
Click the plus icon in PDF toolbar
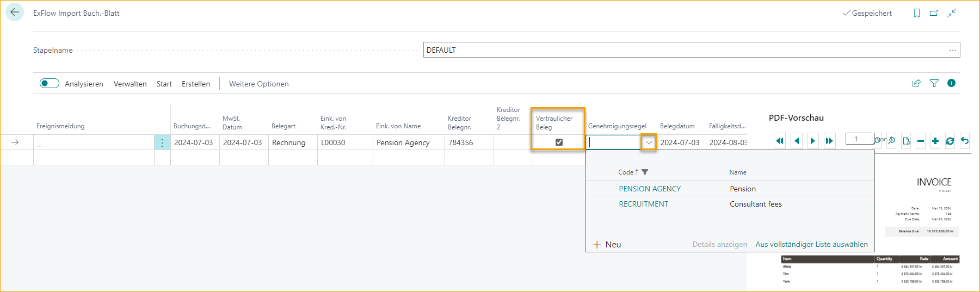pyautogui.click(x=935, y=141)
